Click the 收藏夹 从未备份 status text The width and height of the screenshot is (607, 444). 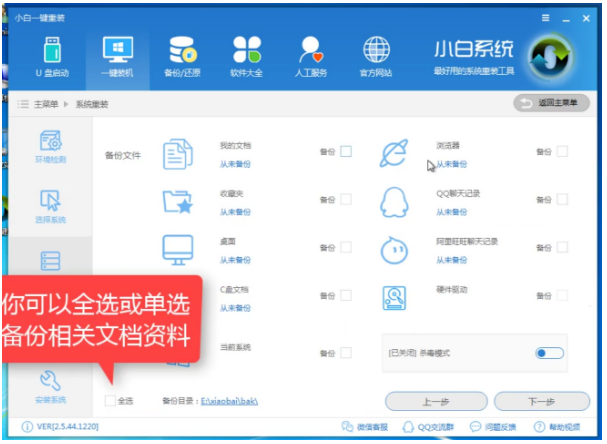pos(235,212)
